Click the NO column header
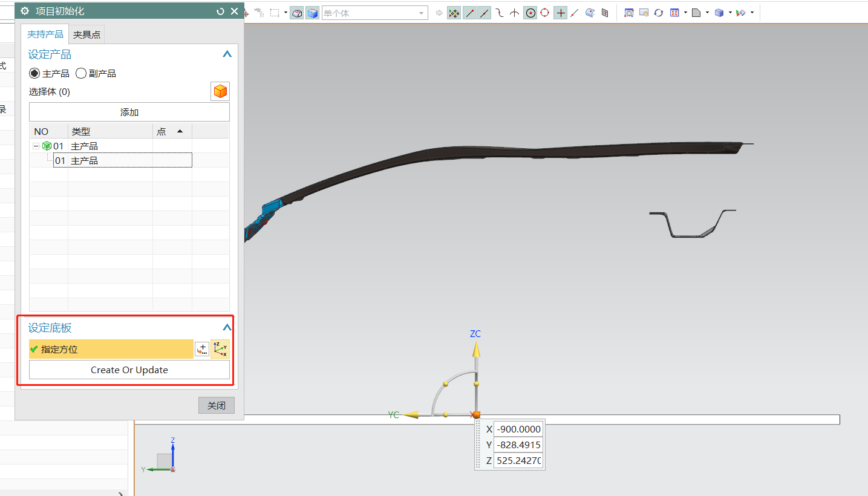 (x=49, y=131)
